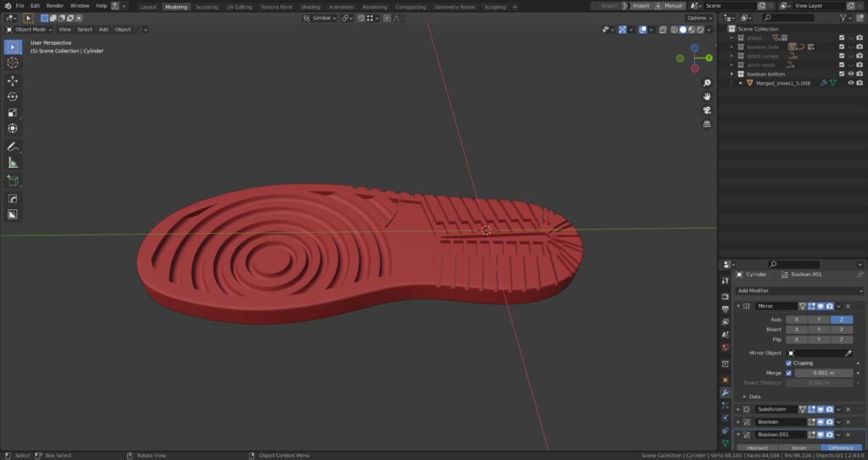Click the Mirror Object input field

click(x=815, y=352)
